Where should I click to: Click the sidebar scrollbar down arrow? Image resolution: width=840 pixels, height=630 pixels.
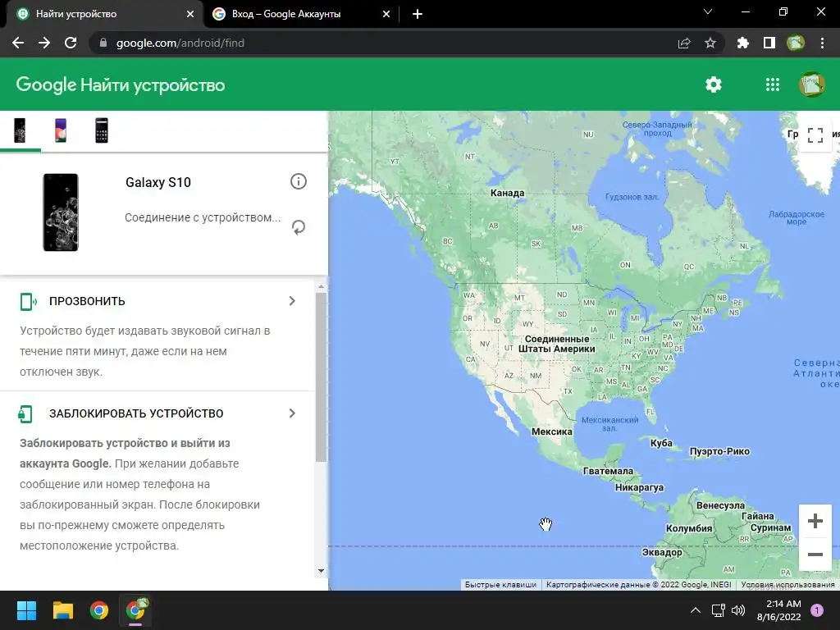pos(321,571)
